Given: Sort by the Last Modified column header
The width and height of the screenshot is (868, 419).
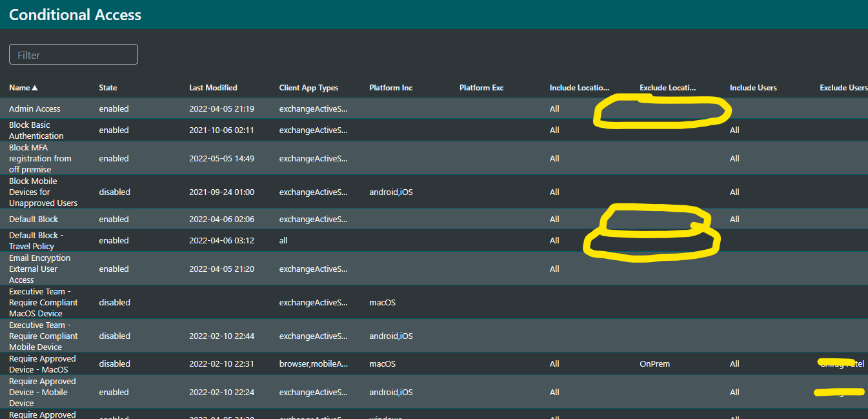Looking at the screenshot, I should pos(212,87).
